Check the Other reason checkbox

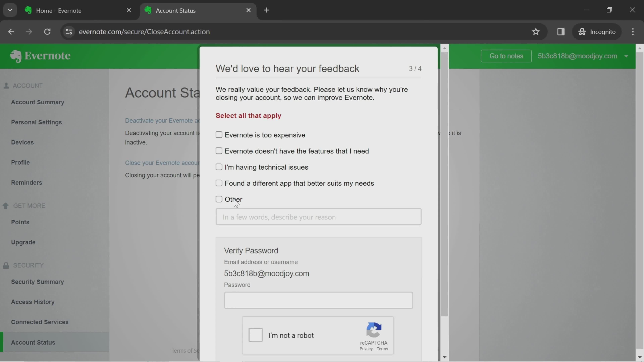219,199
